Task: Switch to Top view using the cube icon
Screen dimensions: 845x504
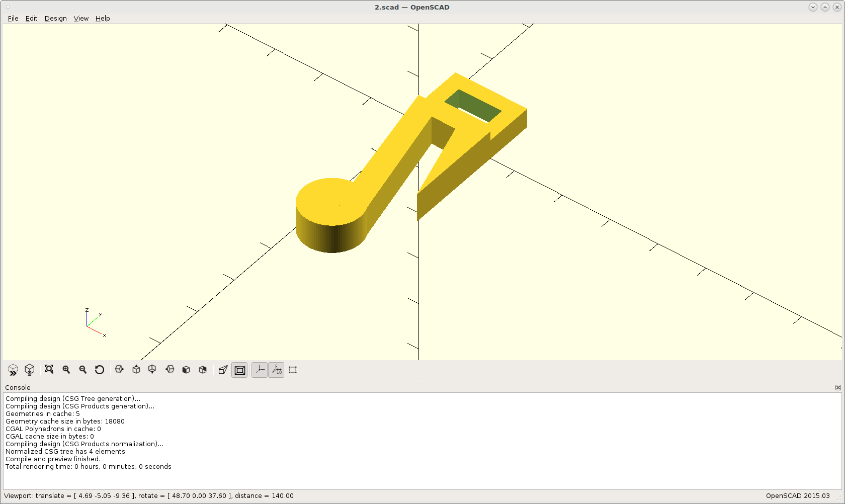Action: tap(136, 370)
